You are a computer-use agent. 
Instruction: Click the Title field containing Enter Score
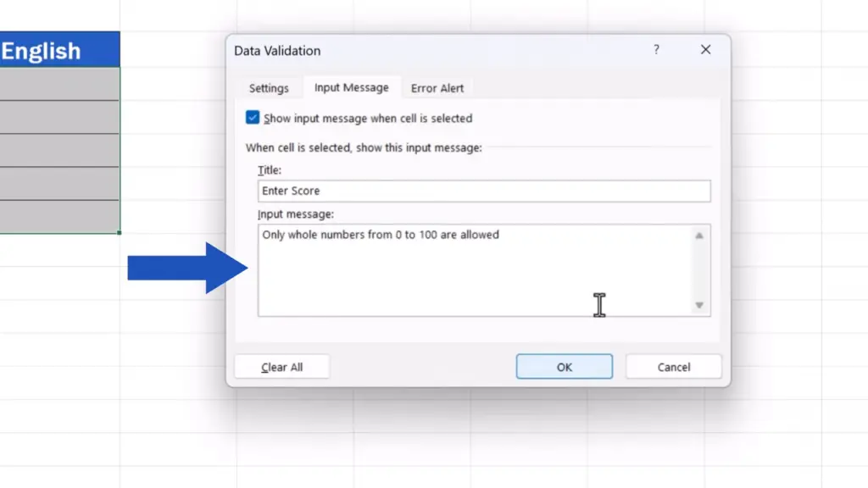point(483,191)
